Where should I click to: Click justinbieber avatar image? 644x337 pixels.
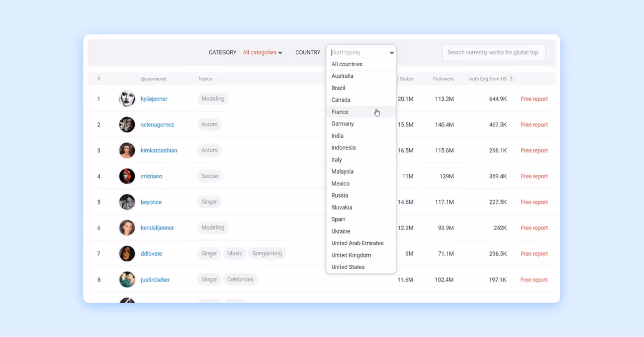tap(127, 280)
